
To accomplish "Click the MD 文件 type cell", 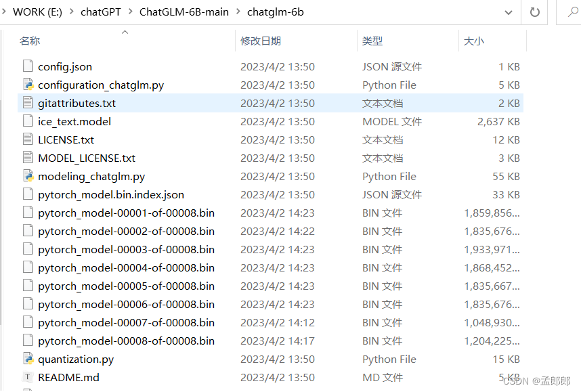I will pyautogui.click(x=382, y=378).
